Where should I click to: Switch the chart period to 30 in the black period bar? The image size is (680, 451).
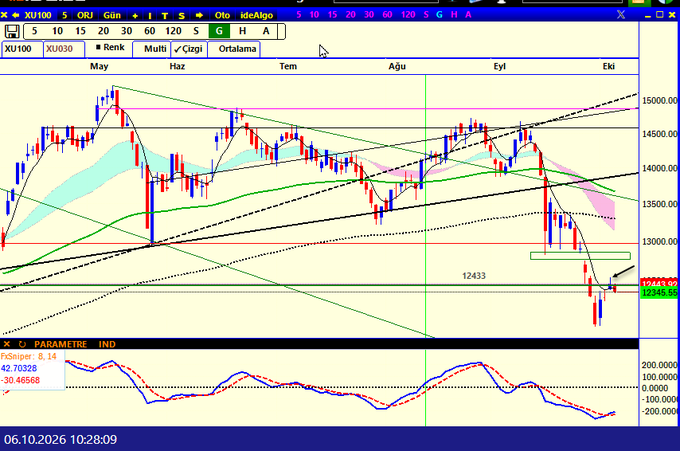[126, 31]
